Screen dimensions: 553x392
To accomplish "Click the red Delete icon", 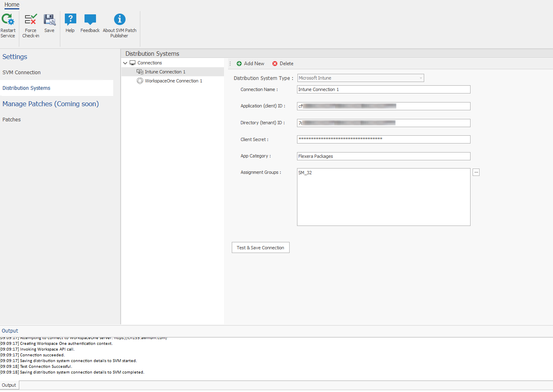I will (x=275, y=64).
